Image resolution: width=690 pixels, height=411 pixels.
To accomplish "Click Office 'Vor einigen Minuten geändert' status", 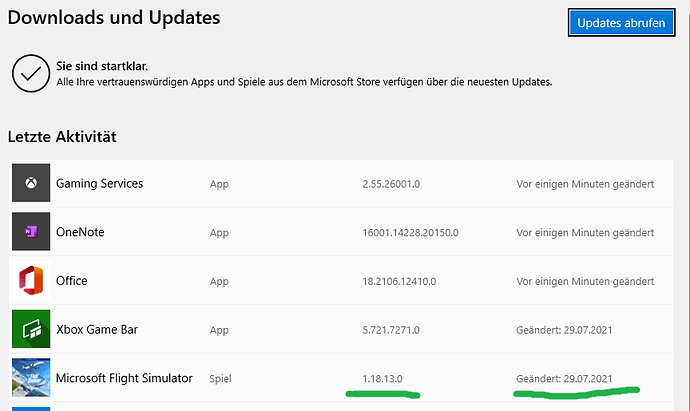I will [585, 281].
